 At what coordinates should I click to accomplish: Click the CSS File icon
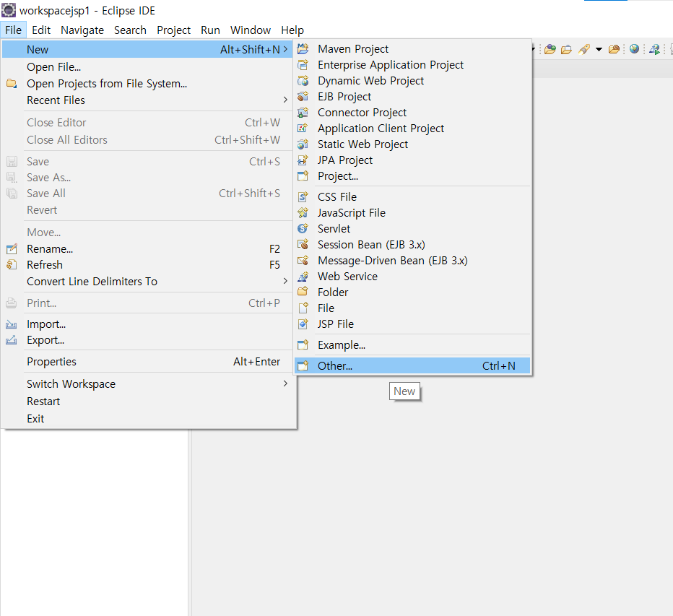(303, 197)
